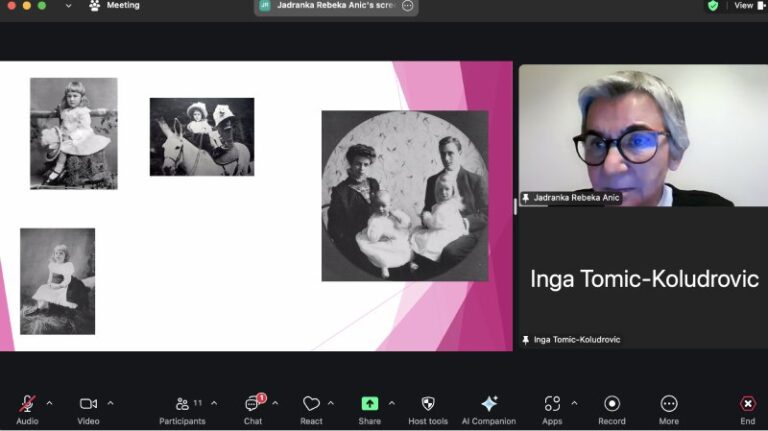The image size is (768, 431).
Task: Open the Chat panel
Action: click(252, 404)
